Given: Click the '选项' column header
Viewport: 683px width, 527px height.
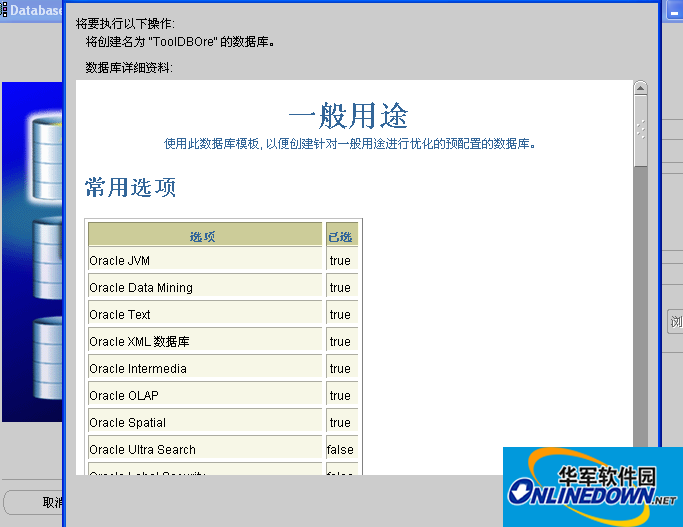Looking at the screenshot, I should pyautogui.click(x=205, y=235).
